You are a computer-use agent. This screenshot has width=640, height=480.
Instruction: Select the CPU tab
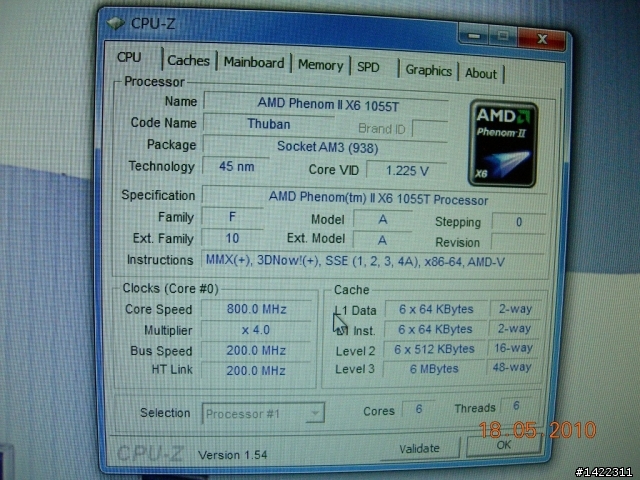(x=129, y=58)
